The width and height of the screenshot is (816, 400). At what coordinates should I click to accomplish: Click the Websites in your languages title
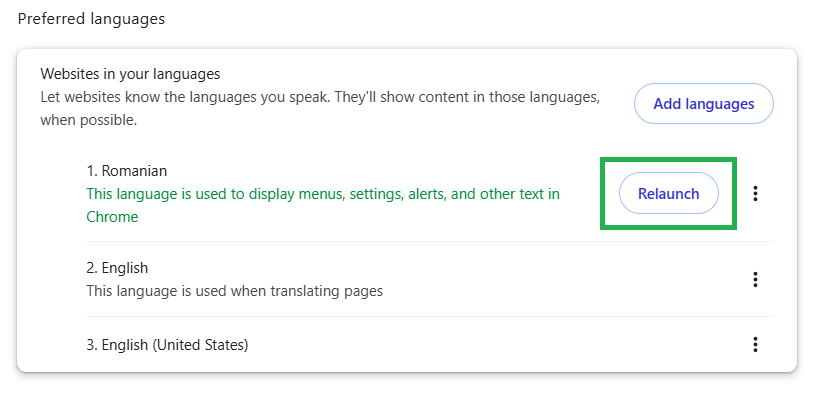click(130, 74)
